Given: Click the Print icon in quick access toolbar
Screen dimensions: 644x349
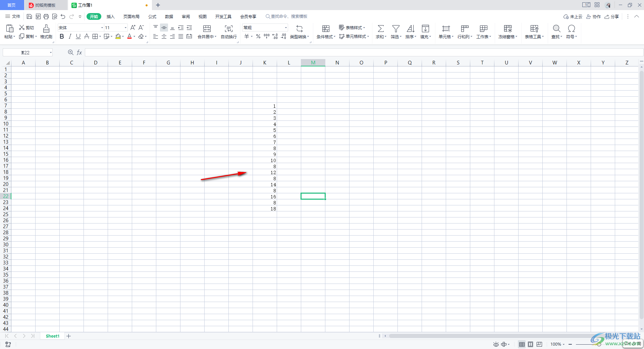Looking at the screenshot, I should (46, 16).
